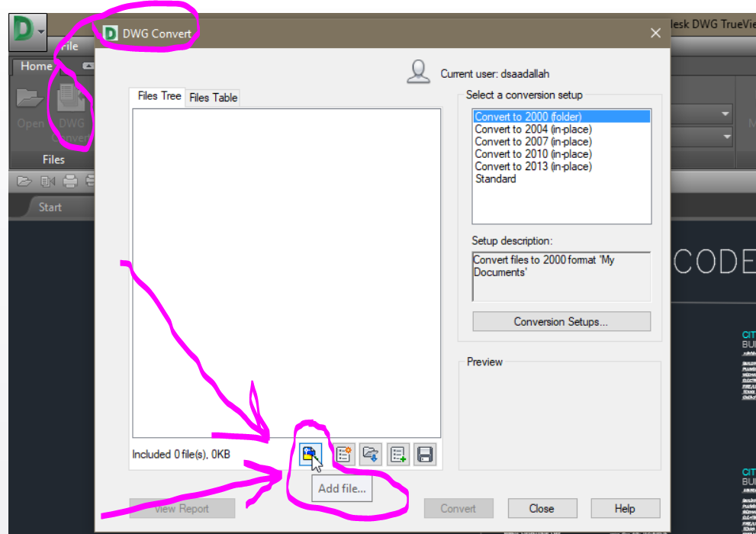
Task: Click the Files panel label in ribbon
Action: pyautogui.click(x=53, y=159)
